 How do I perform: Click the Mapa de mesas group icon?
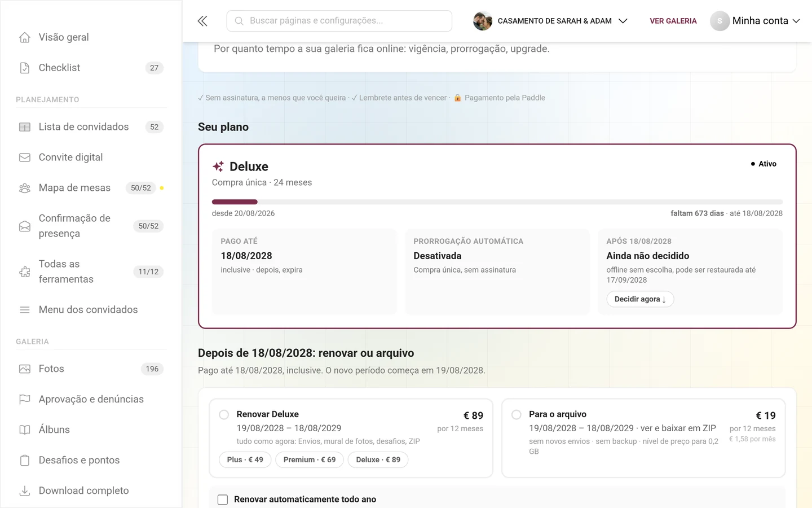(25, 188)
